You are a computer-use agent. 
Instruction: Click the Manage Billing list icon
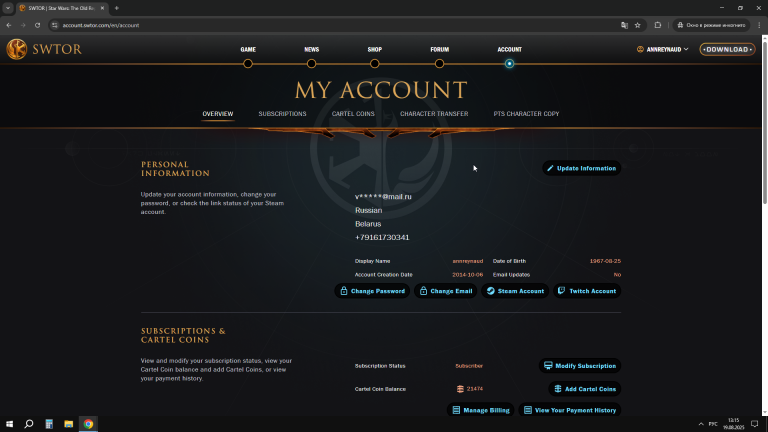[456, 410]
